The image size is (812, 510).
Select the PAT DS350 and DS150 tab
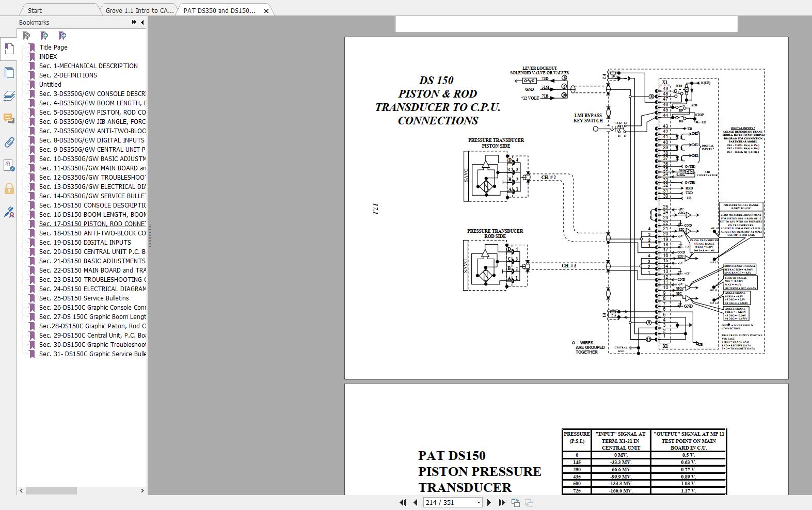click(x=219, y=10)
